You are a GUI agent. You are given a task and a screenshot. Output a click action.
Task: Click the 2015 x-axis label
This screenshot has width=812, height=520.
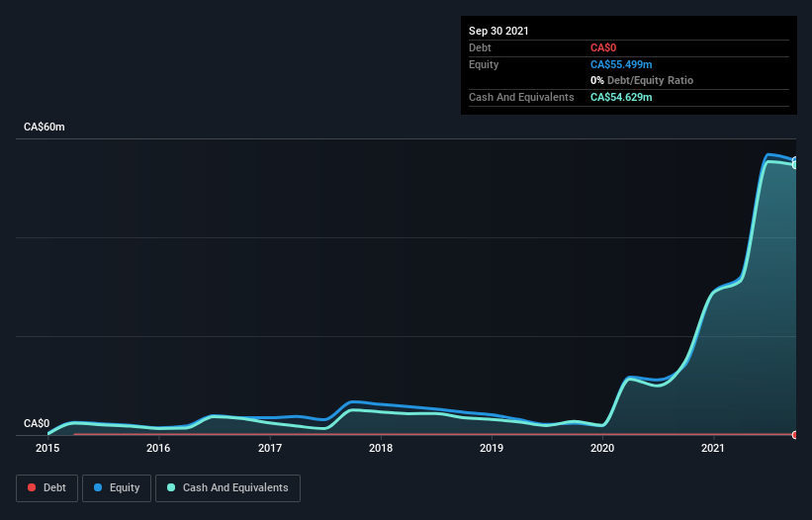[x=47, y=448]
